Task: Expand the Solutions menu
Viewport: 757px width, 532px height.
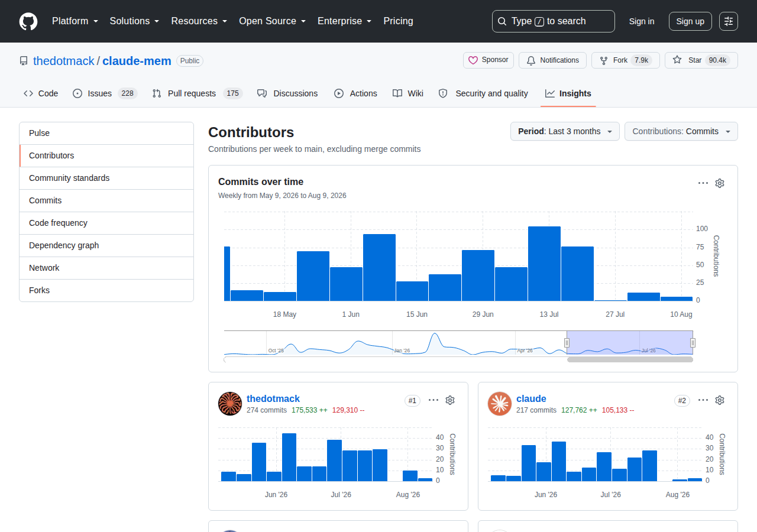Action: 135,21
